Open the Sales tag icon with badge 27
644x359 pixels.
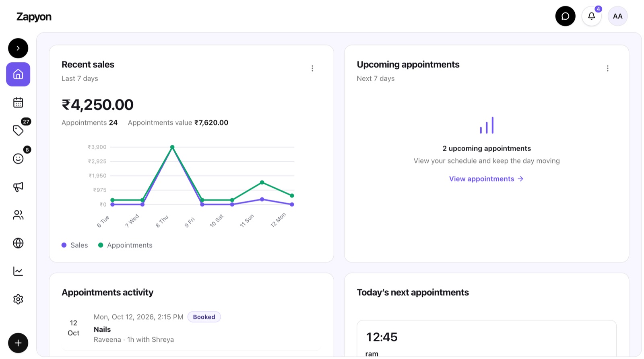[x=18, y=130]
